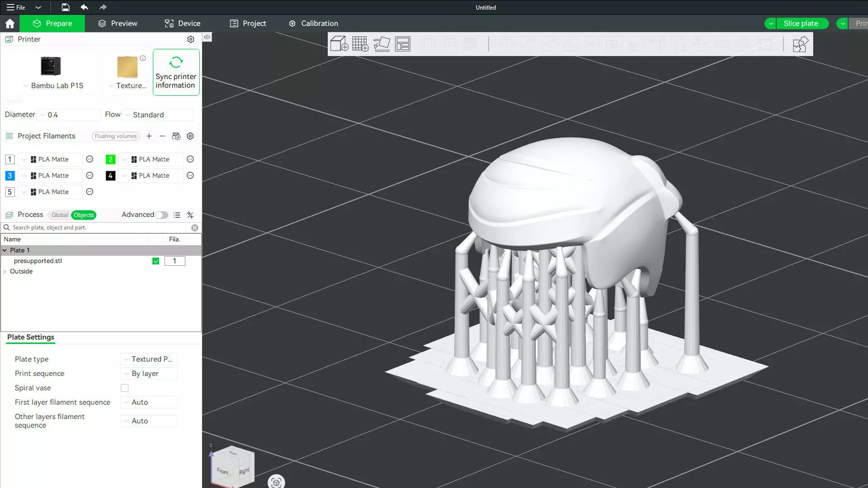This screenshot has width=868, height=488.
Task: Click the Auto orient icon
Action: (382, 44)
